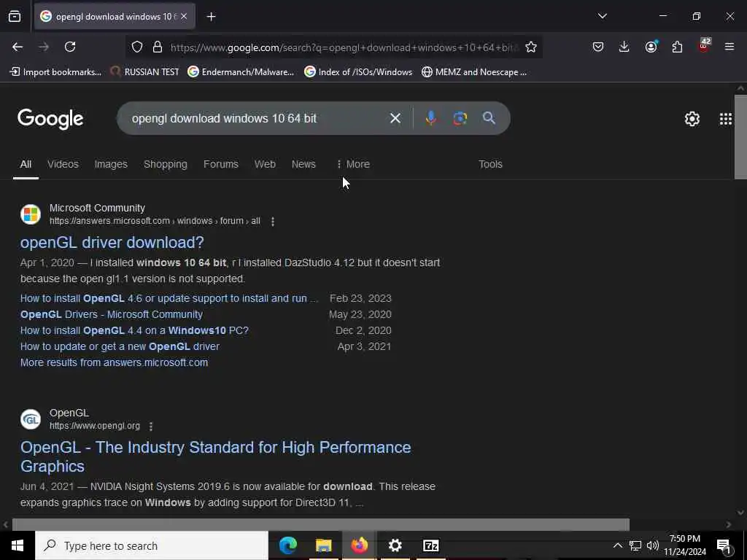The height and width of the screenshot is (560, 747).
Task: Search by image with Google Lens
Action: click(460, 118)
